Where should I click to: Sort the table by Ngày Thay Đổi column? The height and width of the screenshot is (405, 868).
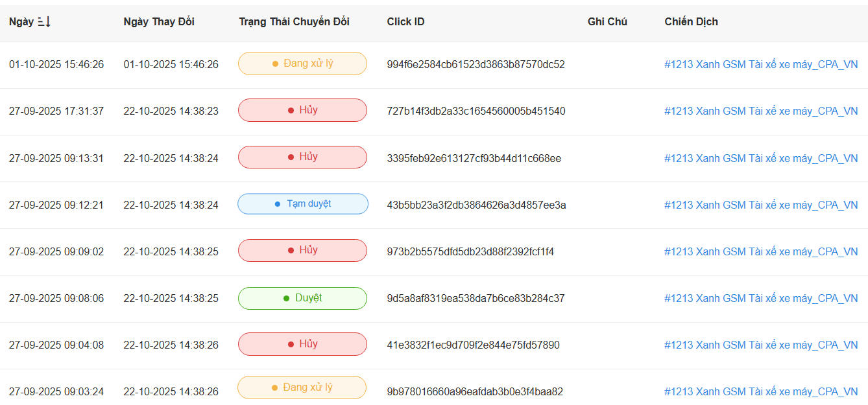click(159, 21)
